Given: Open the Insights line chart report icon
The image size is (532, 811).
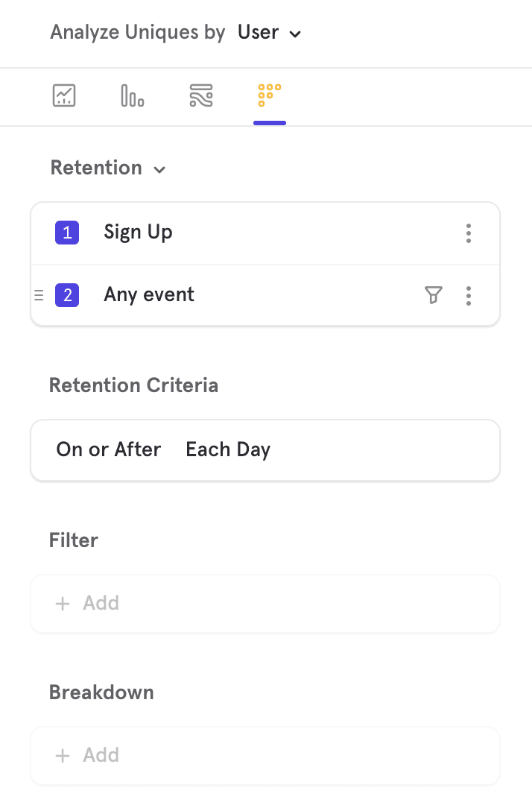Looking at the screenshot, I should tap(64, 95).
